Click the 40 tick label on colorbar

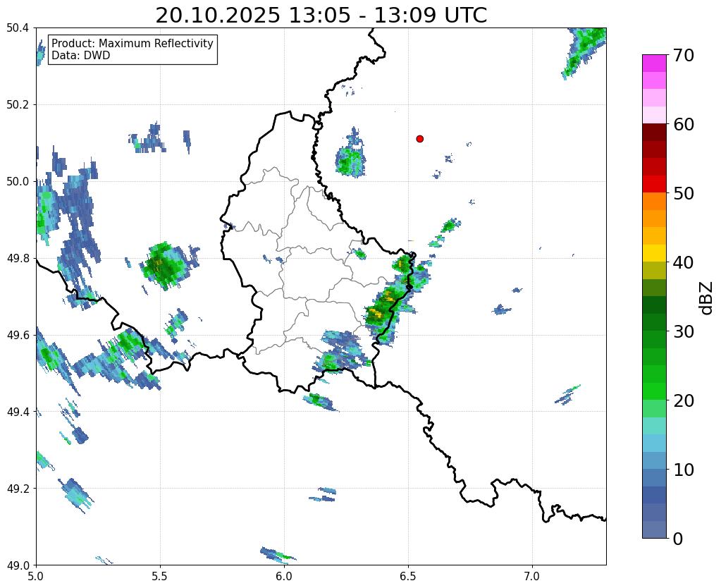point(682,262)
